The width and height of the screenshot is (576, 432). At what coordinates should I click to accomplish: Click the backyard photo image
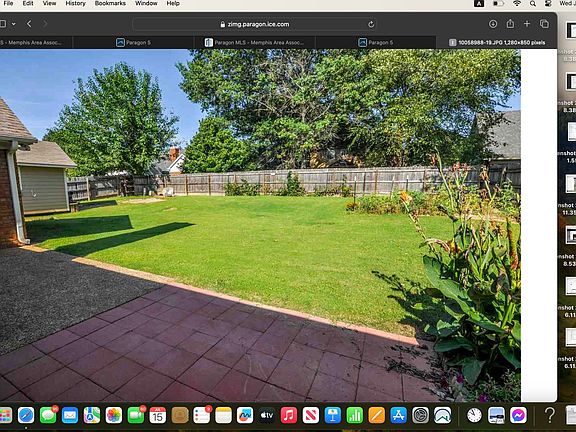click(x=260, y=225)
